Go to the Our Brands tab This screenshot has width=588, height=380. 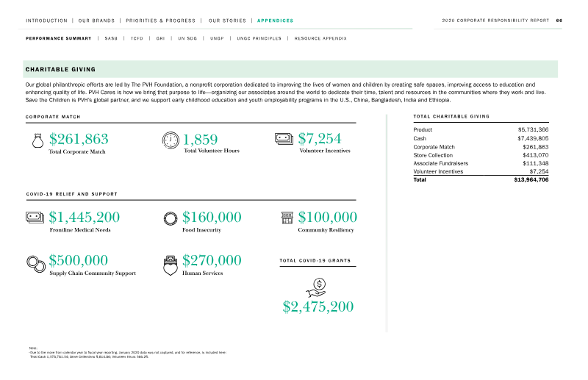point(96,21)
